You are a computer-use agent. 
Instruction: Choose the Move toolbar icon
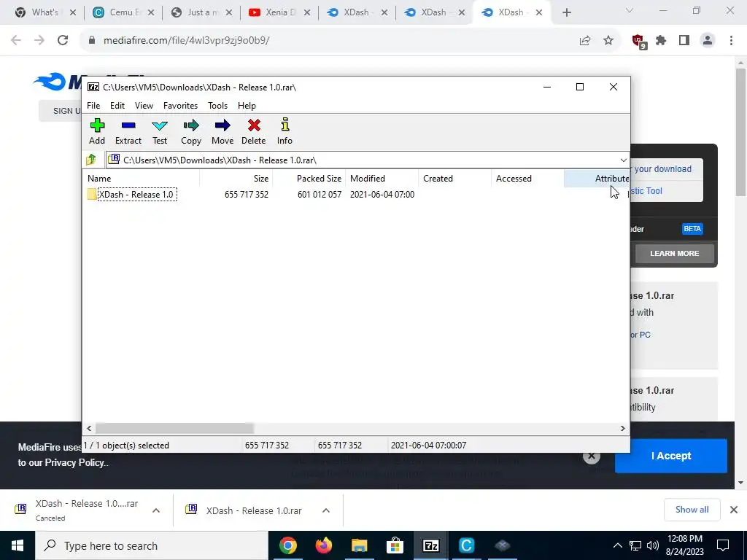(x=222, y=131)
